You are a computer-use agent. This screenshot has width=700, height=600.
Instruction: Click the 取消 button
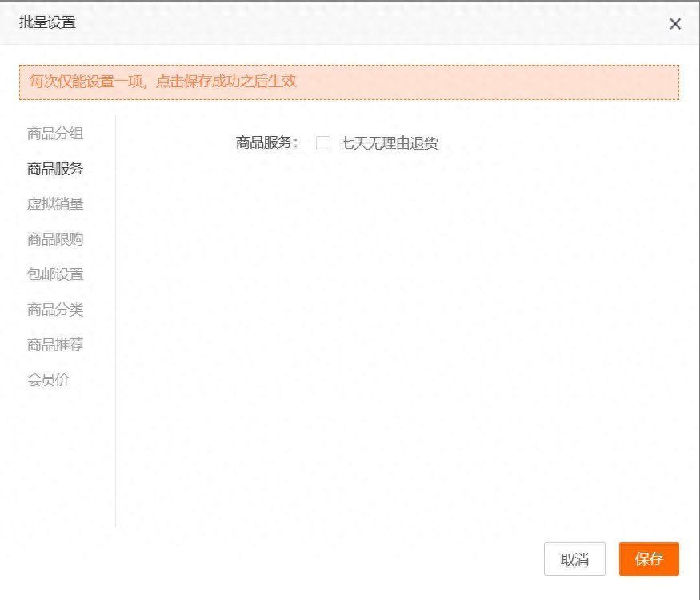574,559
